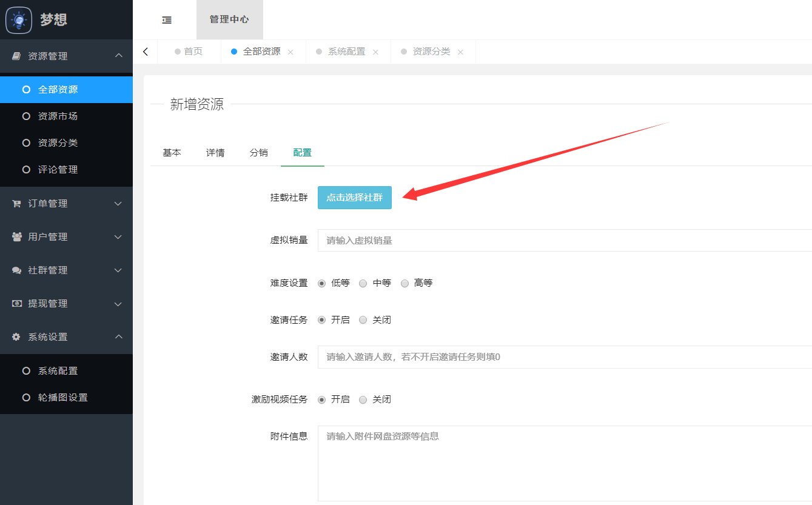The width and height of the screenshot is (812, 505).
Task: Switch to the 详情 tab
Action: point(215,153)
